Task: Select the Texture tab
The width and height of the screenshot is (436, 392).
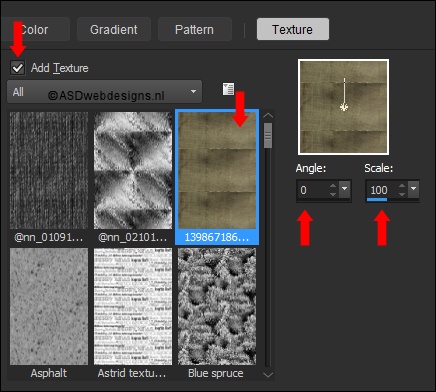Action: 292,29
